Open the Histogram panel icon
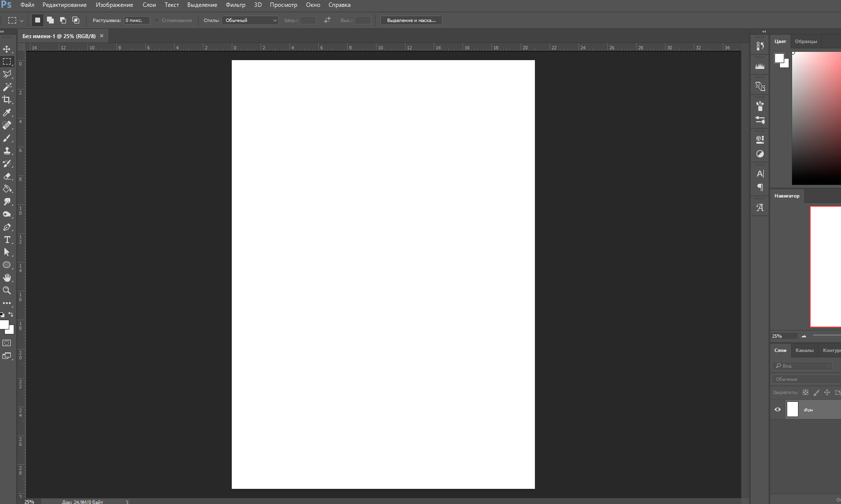841x504 pixels. (x=760, y=66)
